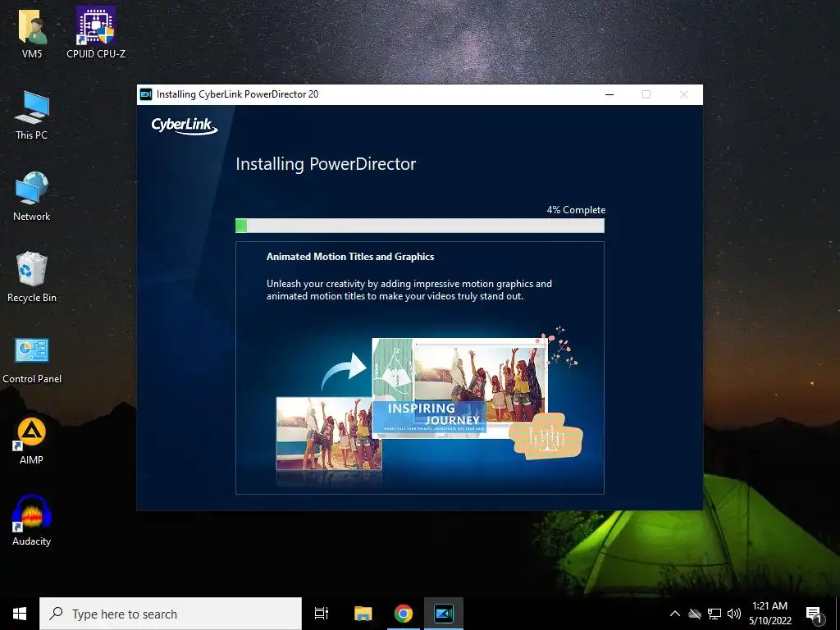Show hidden system tray icons

(675, 614)
